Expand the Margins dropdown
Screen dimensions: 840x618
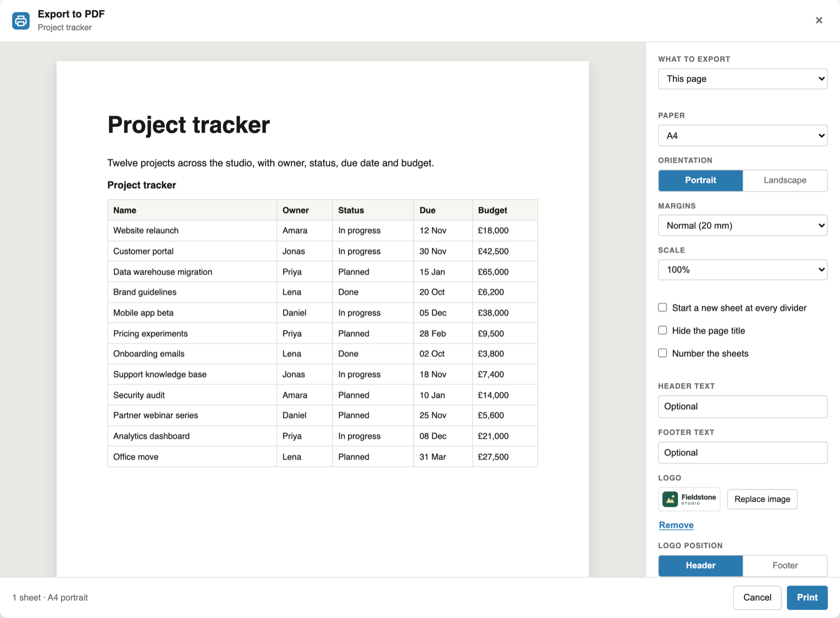click(743, 226)
